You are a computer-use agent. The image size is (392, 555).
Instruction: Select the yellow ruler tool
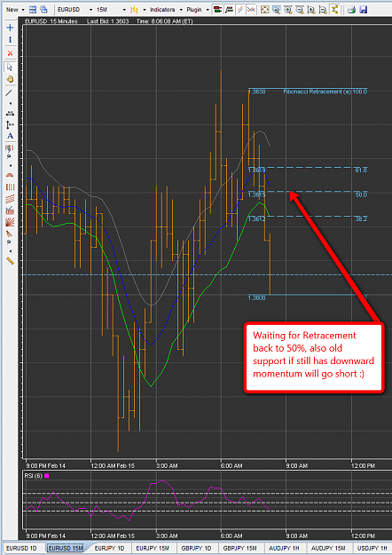[10, 261]
